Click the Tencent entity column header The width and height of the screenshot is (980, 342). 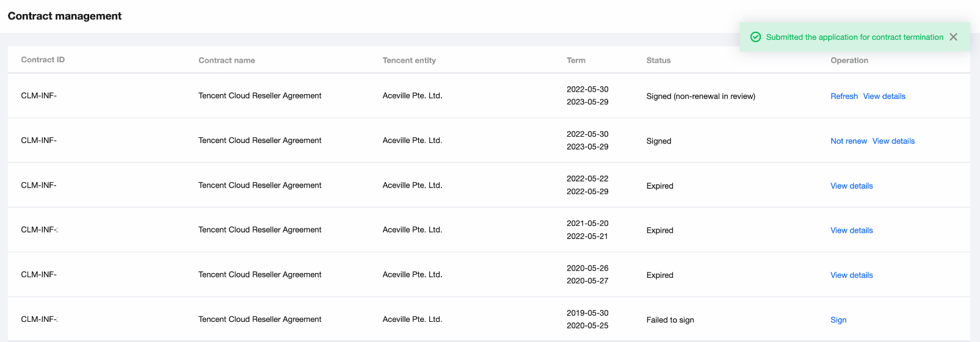tap(409, 60)
